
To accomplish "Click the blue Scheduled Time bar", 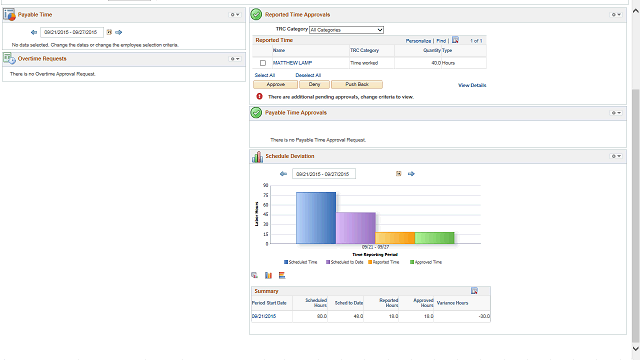I will pyautogui.click(x=316, y=218).
